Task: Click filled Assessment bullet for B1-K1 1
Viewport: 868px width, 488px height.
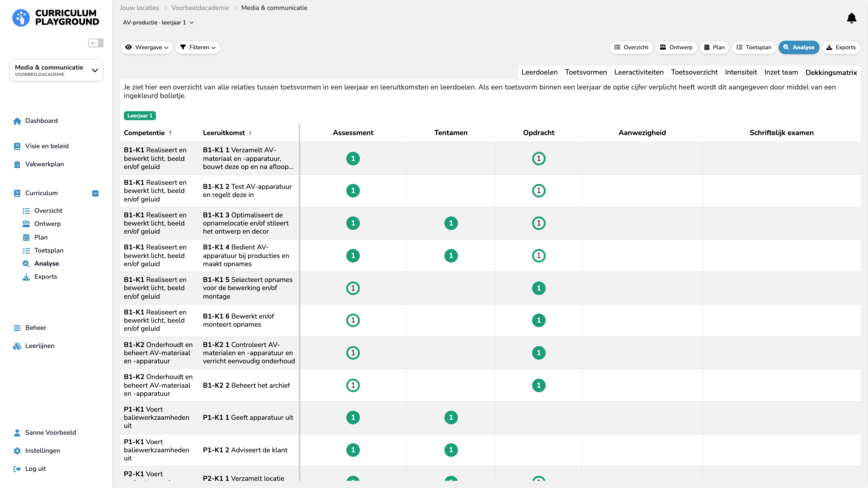Action: (x=353, y=158)
